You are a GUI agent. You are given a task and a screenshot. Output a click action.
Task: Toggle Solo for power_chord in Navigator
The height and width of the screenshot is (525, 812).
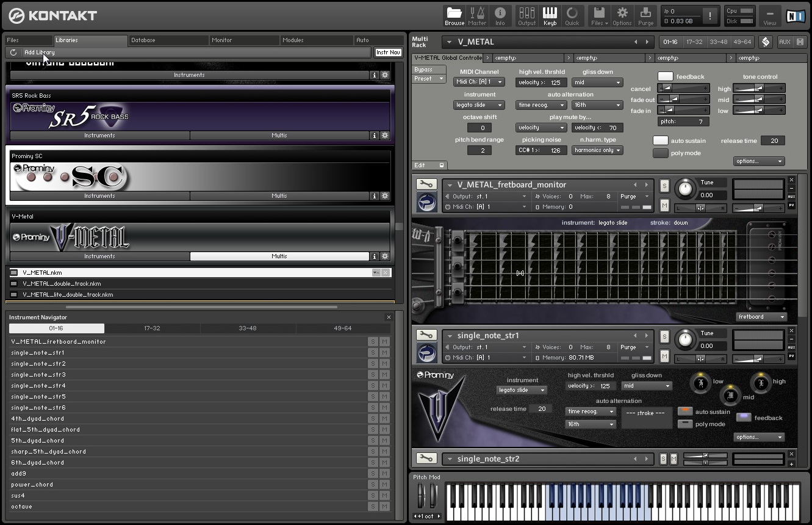point(373,485)
